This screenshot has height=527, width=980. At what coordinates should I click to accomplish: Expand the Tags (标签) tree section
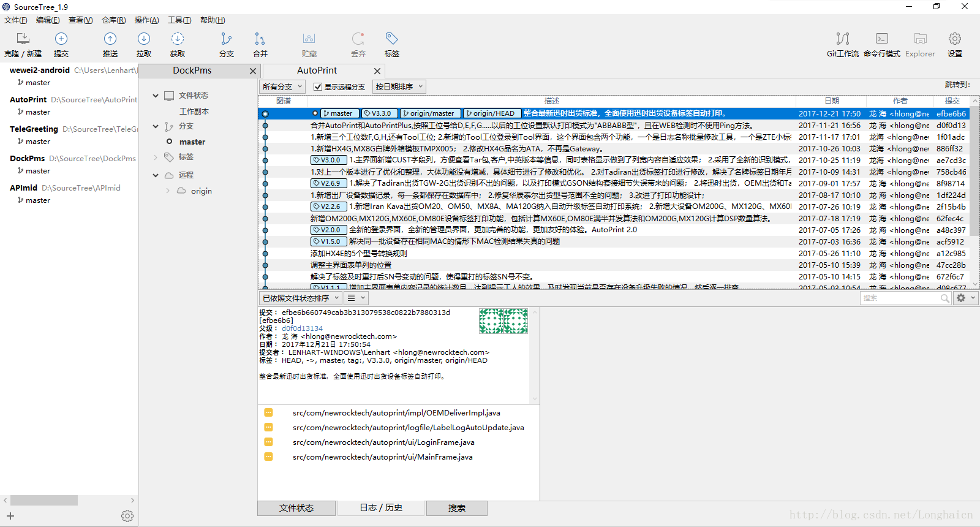pyautogui.click(x=156, y=157)
